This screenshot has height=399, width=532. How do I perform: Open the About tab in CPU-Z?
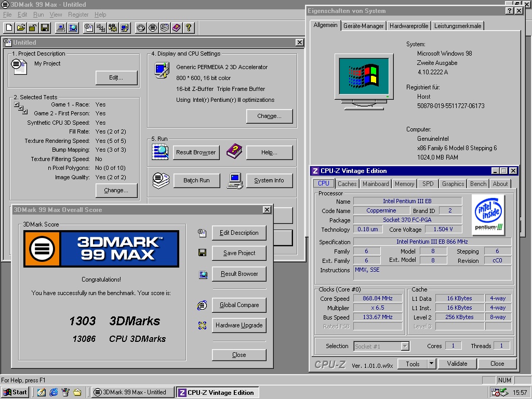[500, 183]
